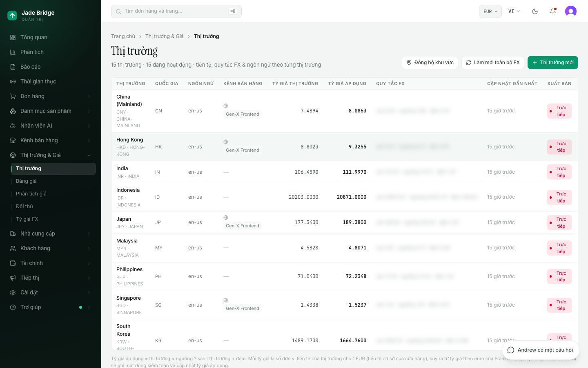This screenshot has height=368, width=588.
Task: Expand the Đơn hàng sidebar section
Action: tap(51, 96)
